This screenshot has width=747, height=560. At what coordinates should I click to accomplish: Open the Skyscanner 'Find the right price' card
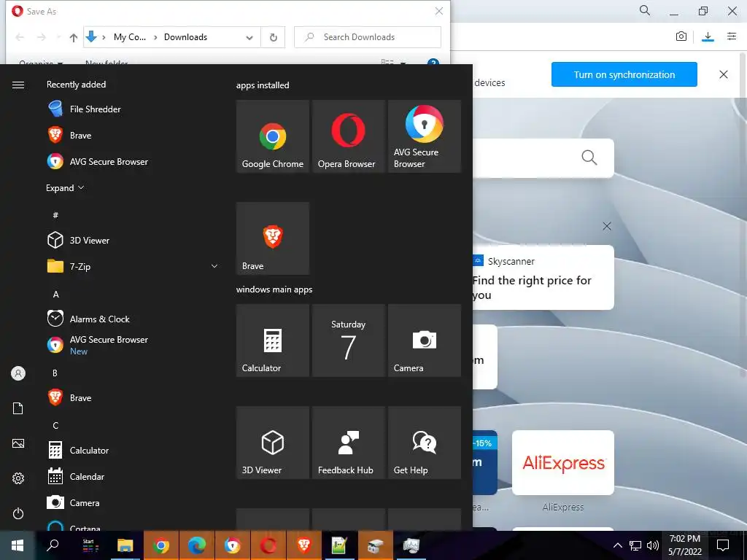[x=543, y=277]
